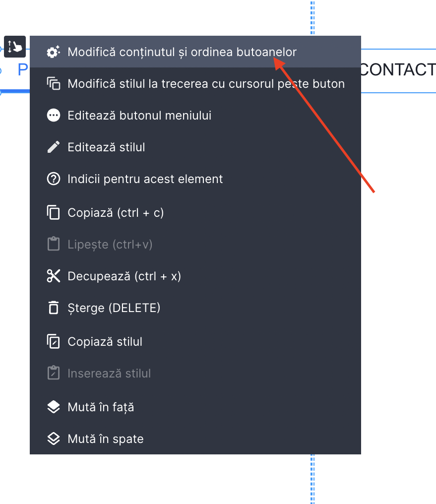The height and width of the screenshot is (504, 436).
Task: Click "Șterge (DELETE)" menu entry
Action: (114, 308)
